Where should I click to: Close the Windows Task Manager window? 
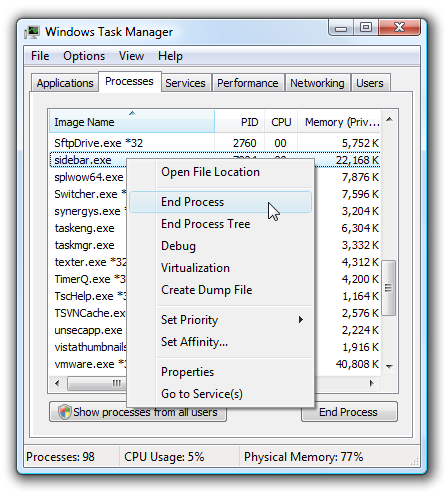coord(399,27)
